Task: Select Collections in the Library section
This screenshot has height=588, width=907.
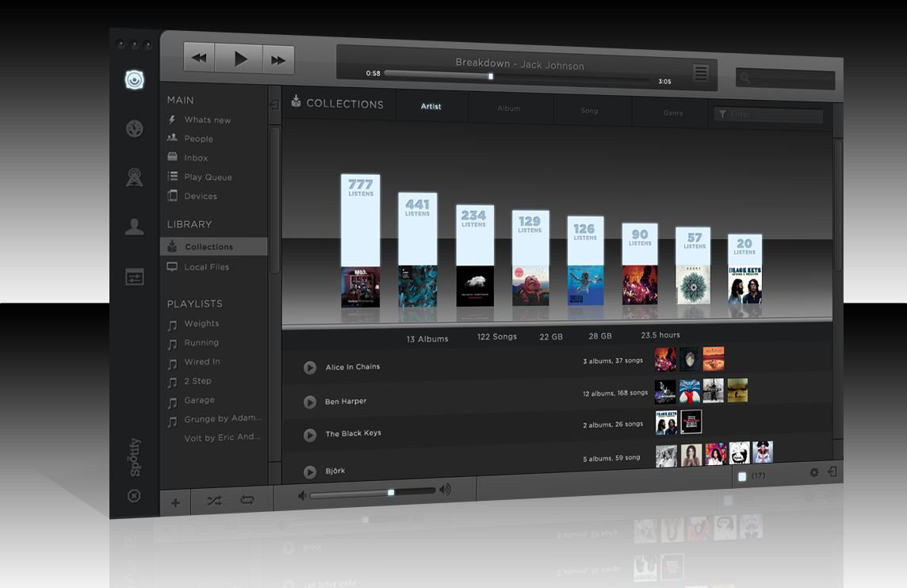Action: pos(213,246)
